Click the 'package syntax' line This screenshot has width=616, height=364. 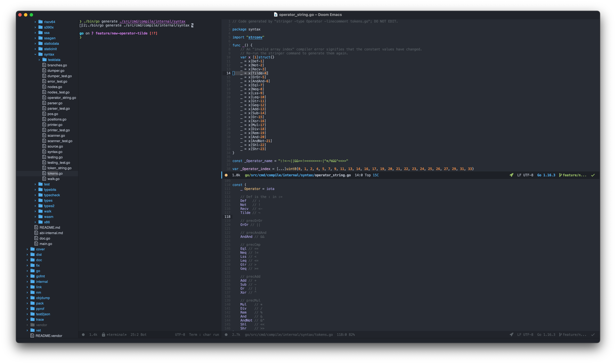click(x=246, y=29)
